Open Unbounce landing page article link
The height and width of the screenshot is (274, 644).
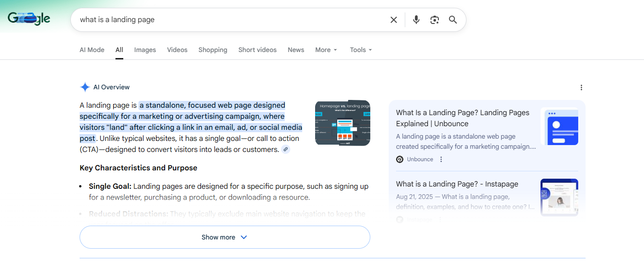coord(462,118)
